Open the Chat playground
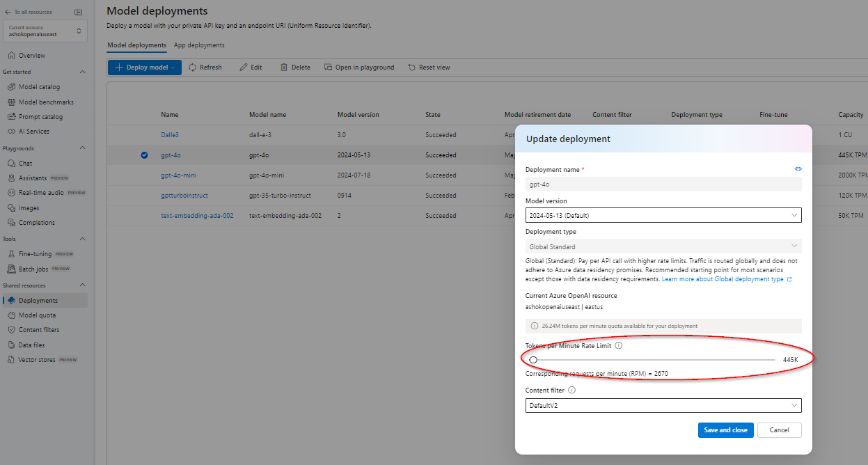 click(x=25, y=164)
